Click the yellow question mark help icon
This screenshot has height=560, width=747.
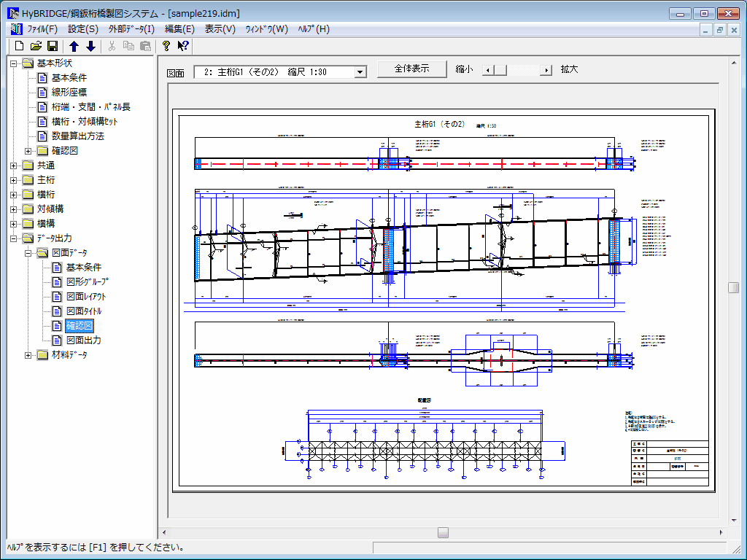point(166,46)
